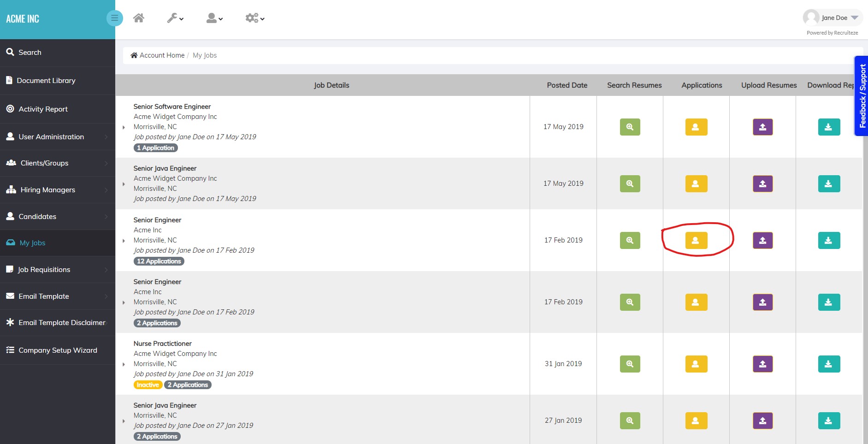Viewport: 868px width, 444px height.
Task: Upload resumes to Senior Software Engineer job
Action: (x=762, y=127)
